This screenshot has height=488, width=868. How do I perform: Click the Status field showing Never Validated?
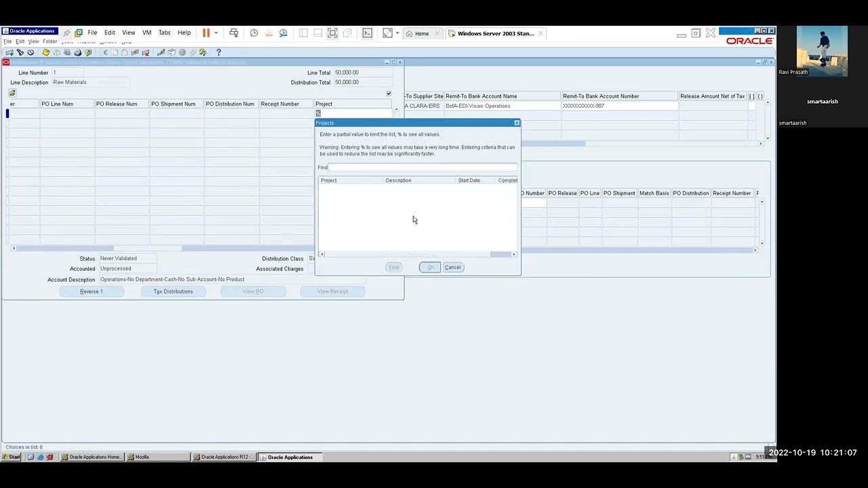(x=128, y=258)
